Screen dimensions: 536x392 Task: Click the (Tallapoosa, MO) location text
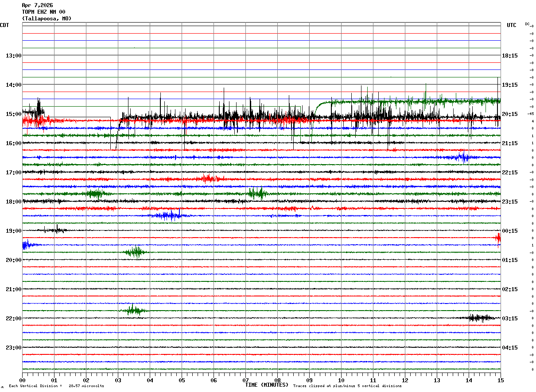(x=47, y=19)
